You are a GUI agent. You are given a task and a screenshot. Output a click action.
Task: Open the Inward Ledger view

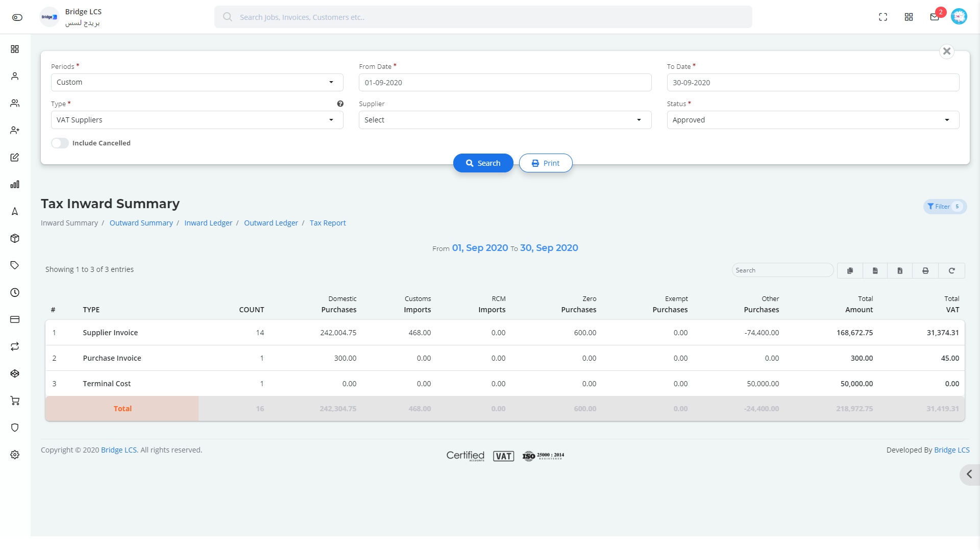[208, 222]
